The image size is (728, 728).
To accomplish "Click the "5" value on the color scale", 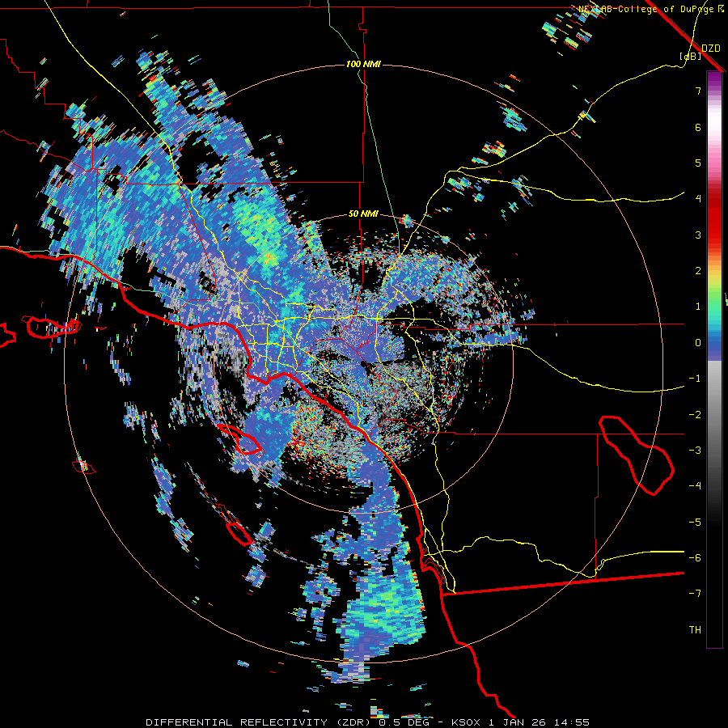I will click(698, 163).
